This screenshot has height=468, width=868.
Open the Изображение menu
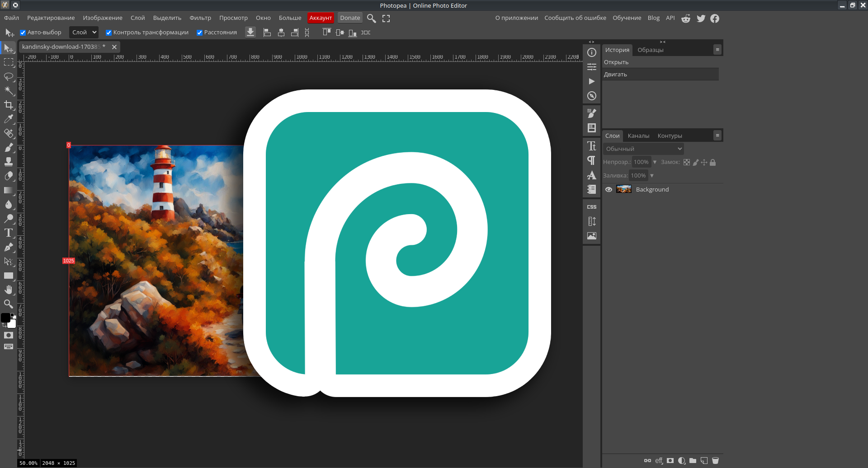103,18
